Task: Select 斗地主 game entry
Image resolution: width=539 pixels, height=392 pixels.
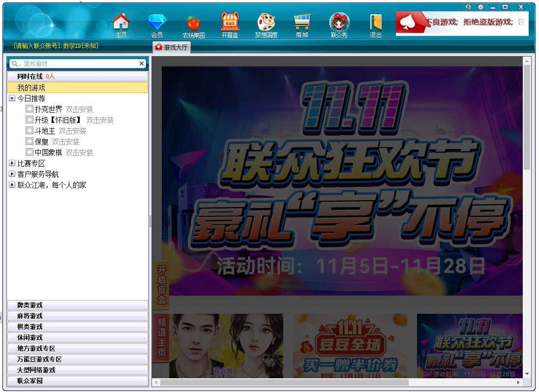Action: tap(45, 131)
